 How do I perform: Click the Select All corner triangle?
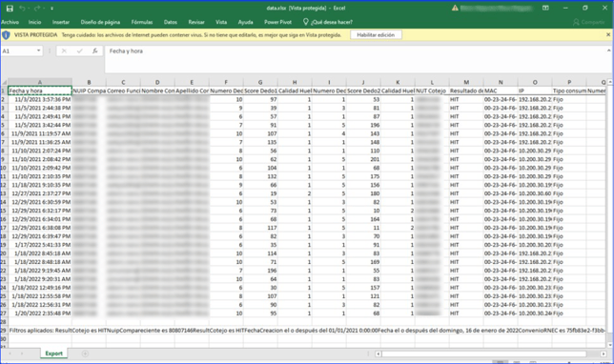pos(5,83)
